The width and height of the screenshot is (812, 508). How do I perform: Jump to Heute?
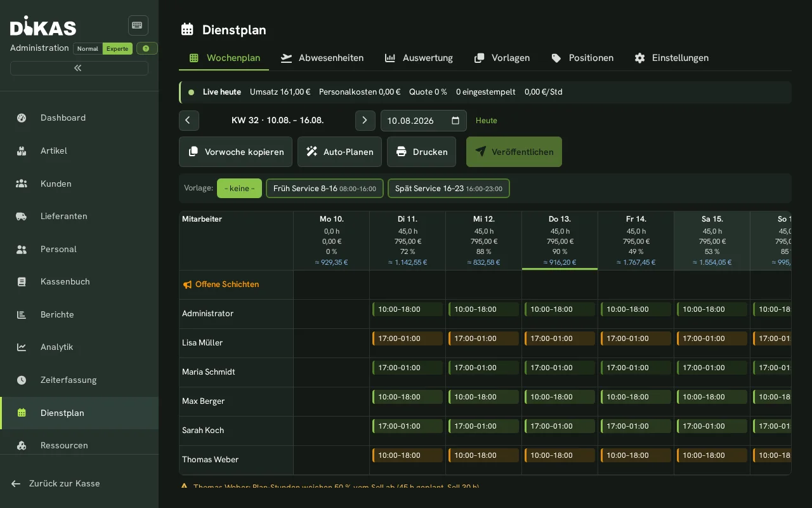click(x=487, y=121)
